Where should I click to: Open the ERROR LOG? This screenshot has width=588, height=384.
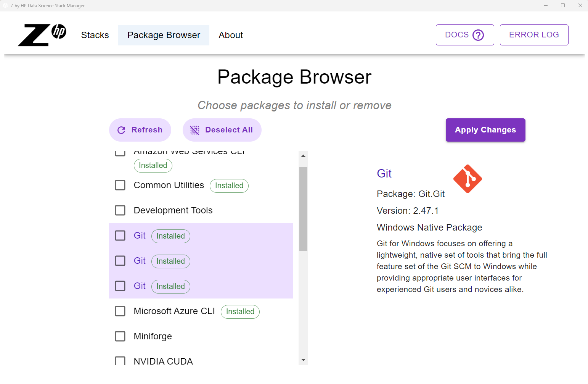point(534,35)
